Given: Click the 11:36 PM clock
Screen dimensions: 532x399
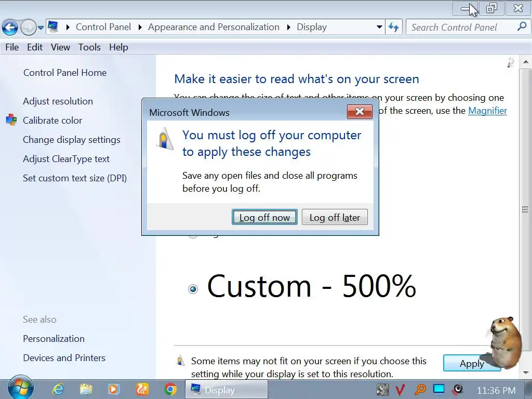Looking at the screenshot, I should 496,391.
